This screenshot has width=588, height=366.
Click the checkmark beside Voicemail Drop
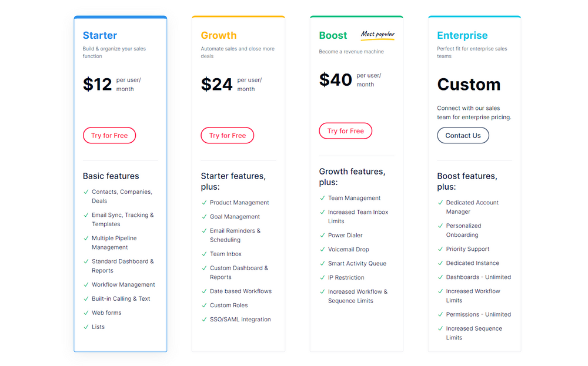click(x=321, y=249)
